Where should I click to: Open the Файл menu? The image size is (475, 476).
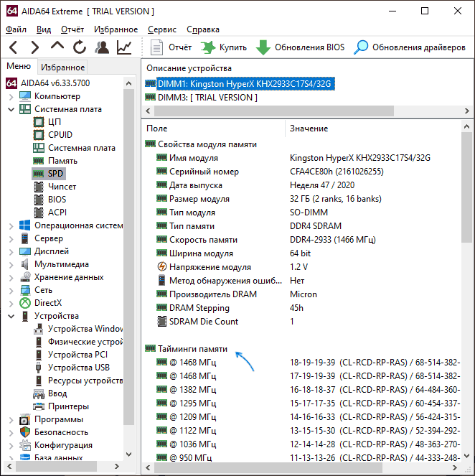point(16,29)
